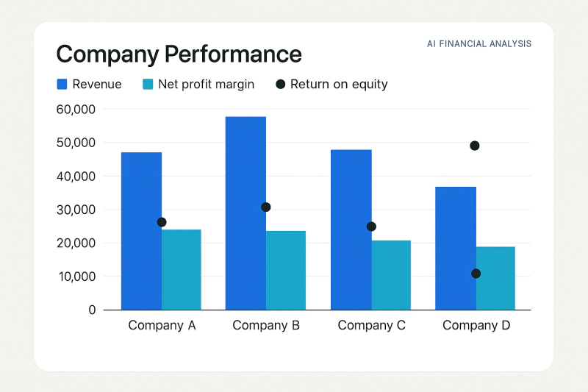Click the Company B axis label
The height and width of the screenshot is (392, 588).
tap(266, 325)
